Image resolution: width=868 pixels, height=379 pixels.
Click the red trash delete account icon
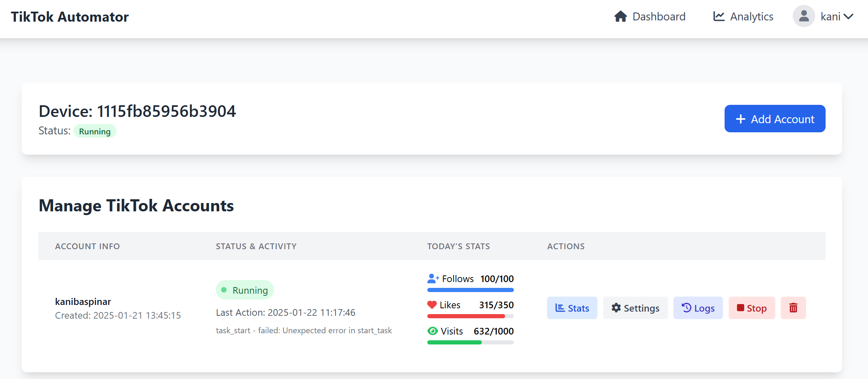(793, 308)
